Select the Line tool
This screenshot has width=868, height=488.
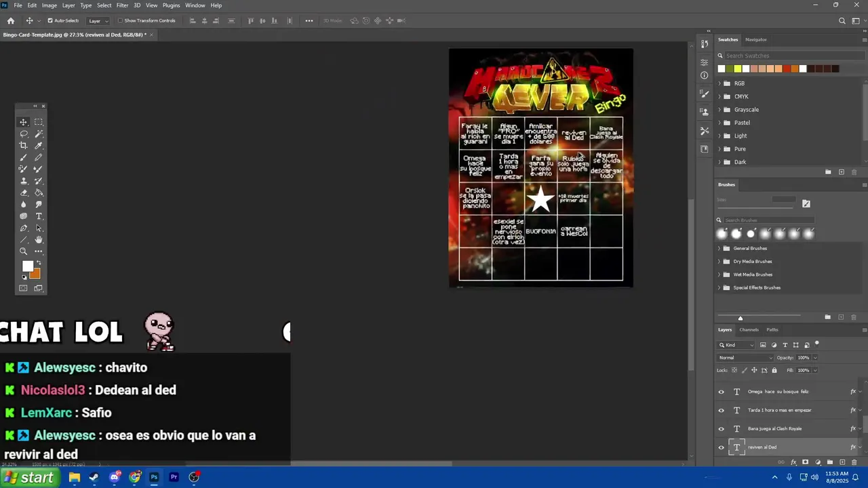pyautogui.click(x=24, y=240)
